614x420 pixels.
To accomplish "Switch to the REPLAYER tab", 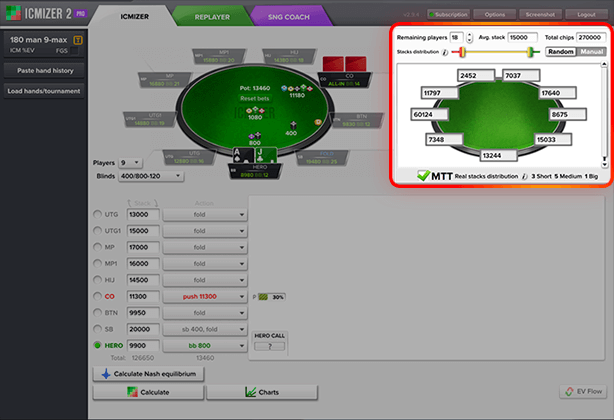I will point(212,17).
